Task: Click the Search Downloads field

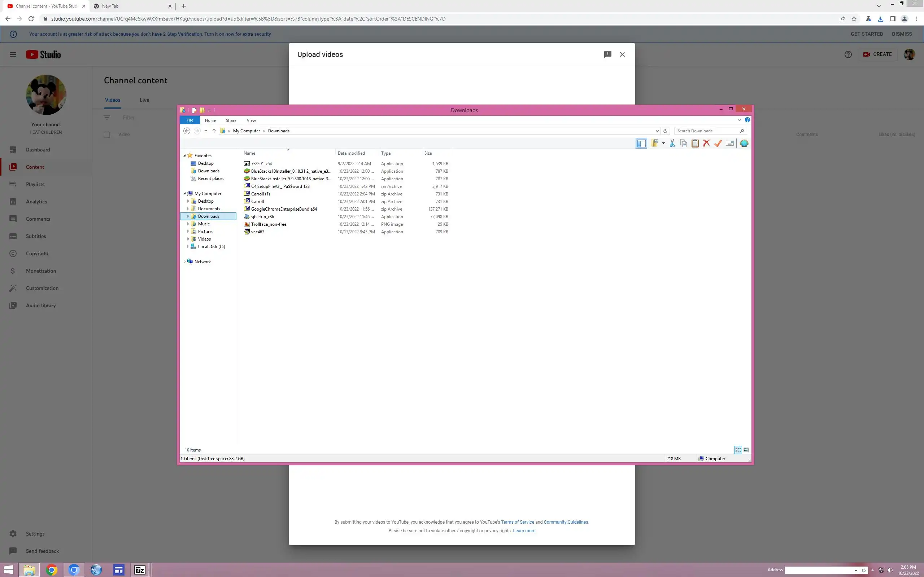Action: point(706,131)
